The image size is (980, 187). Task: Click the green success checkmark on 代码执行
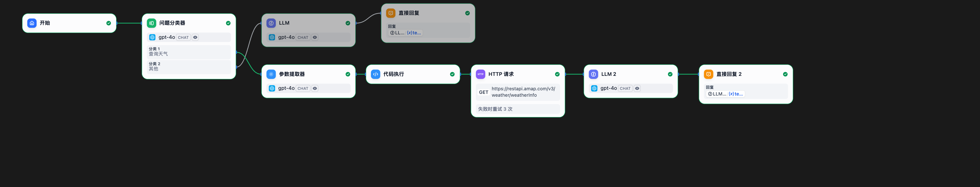point(452,74)
